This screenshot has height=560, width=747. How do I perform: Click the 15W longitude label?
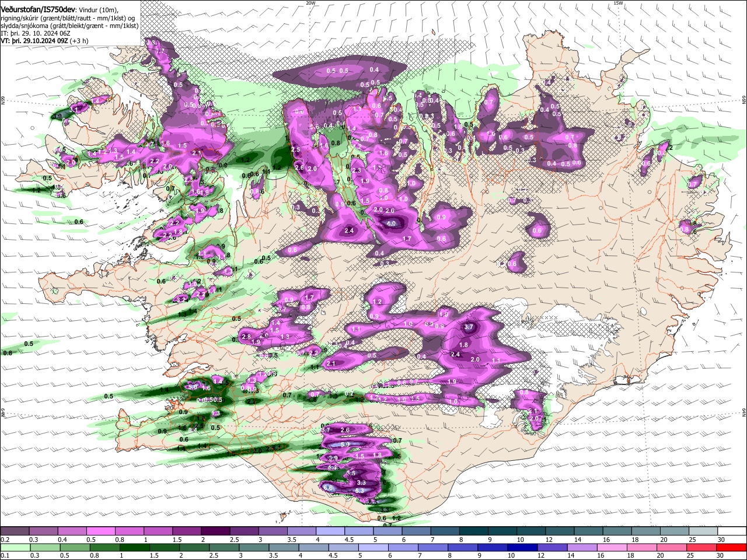(x=618, y=3)
